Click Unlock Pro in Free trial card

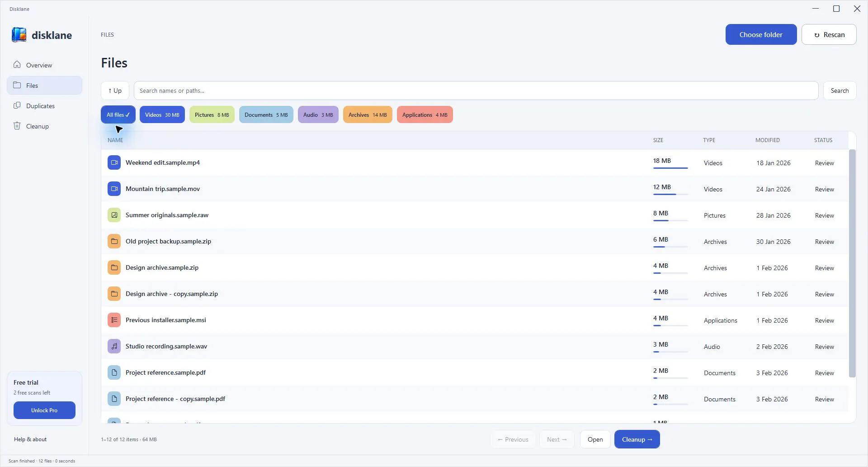click(x=44, y=410)
